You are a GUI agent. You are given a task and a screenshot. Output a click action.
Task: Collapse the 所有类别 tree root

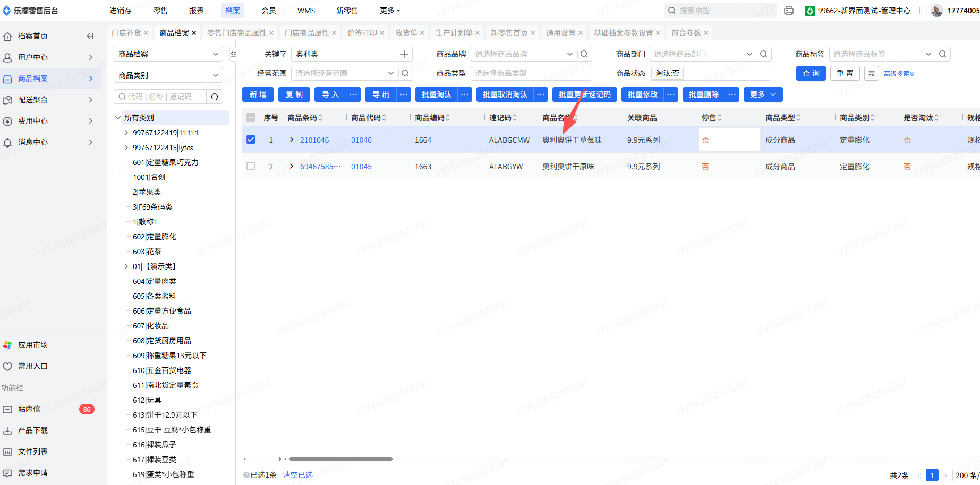point(118,118)
